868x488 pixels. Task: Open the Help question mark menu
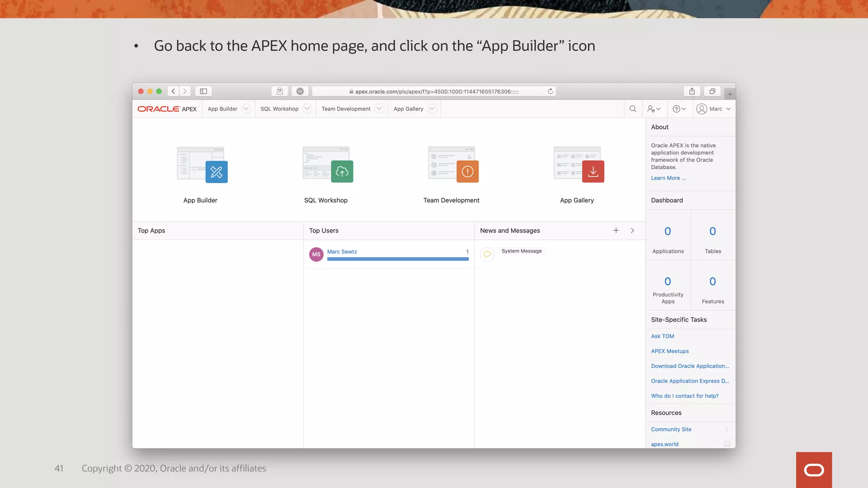679,109
